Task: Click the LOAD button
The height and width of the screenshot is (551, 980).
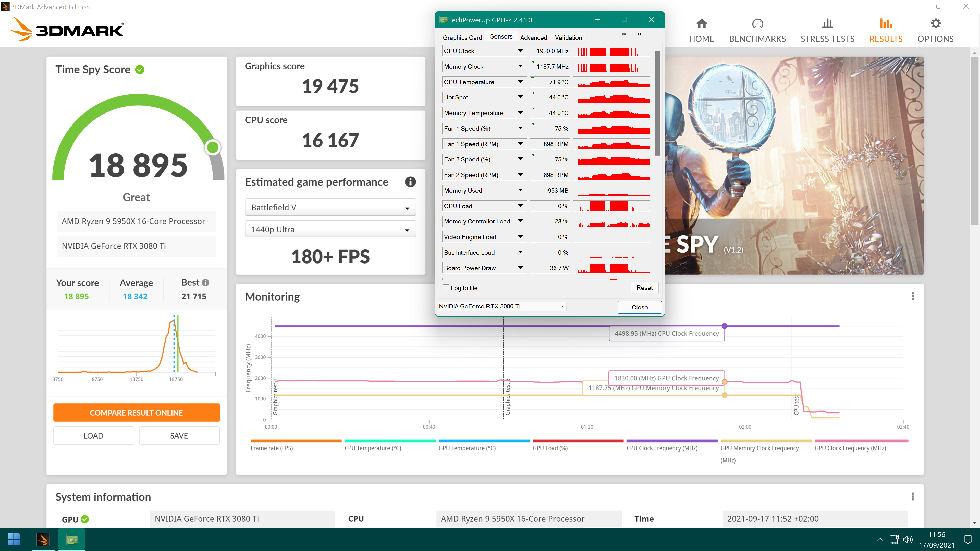Action: 94,435
